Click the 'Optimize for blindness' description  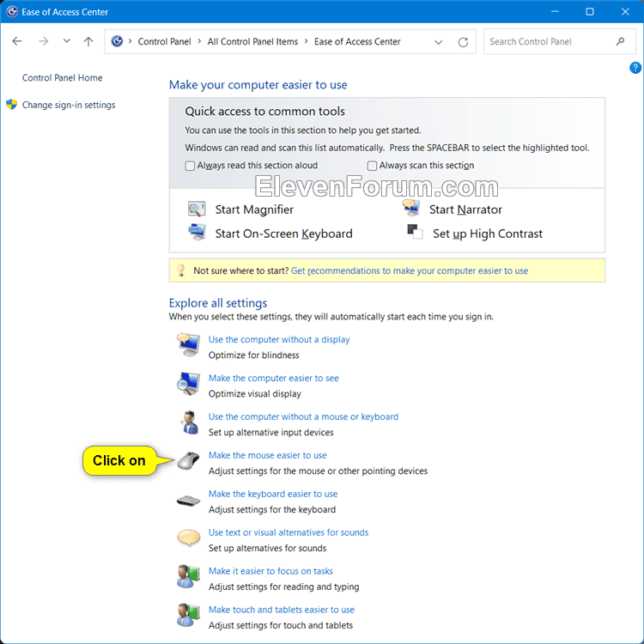[x=254, y=355]
